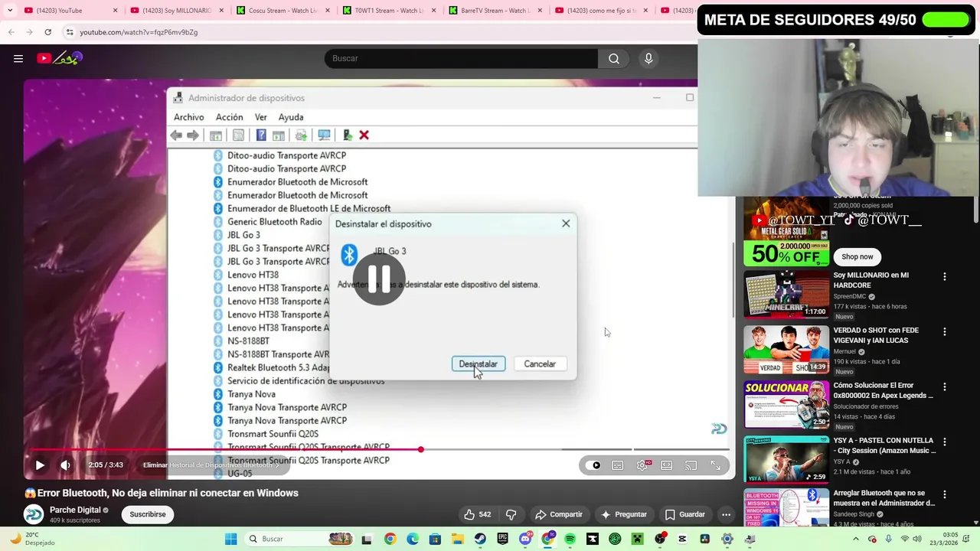Open Discord from the taskbar

point(525,539)
